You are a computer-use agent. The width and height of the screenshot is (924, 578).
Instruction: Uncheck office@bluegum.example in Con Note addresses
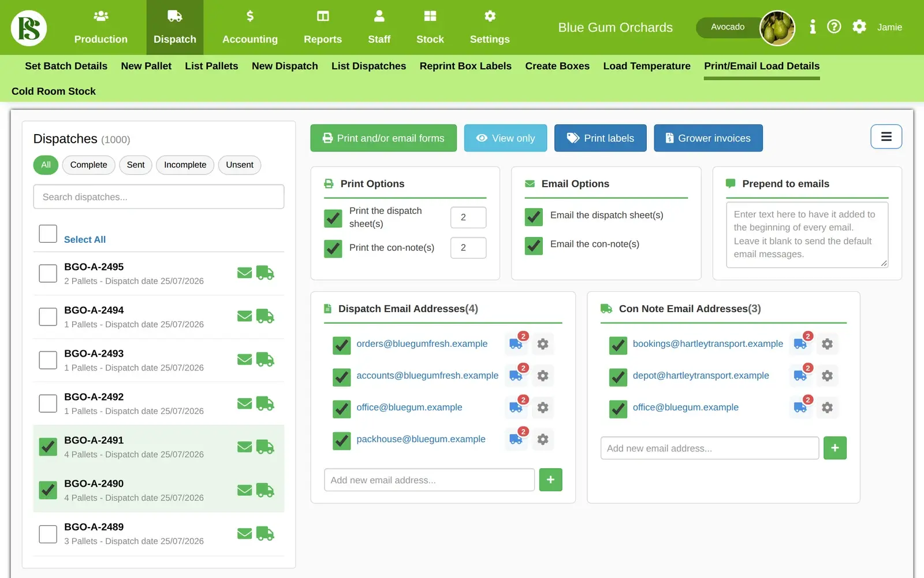(x=619, y=409)
